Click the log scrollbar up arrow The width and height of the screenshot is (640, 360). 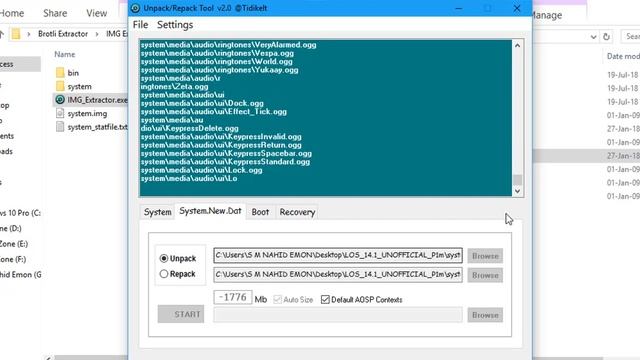518,45
